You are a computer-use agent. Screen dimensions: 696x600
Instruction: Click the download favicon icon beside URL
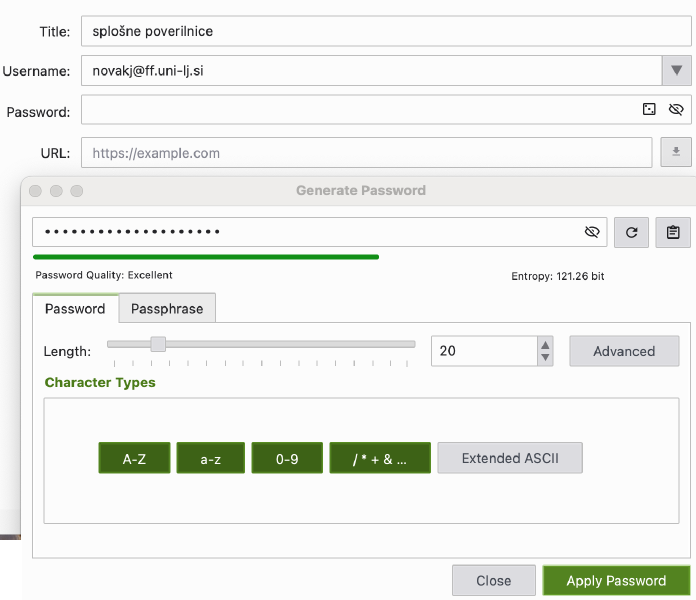tap(676, 152)
